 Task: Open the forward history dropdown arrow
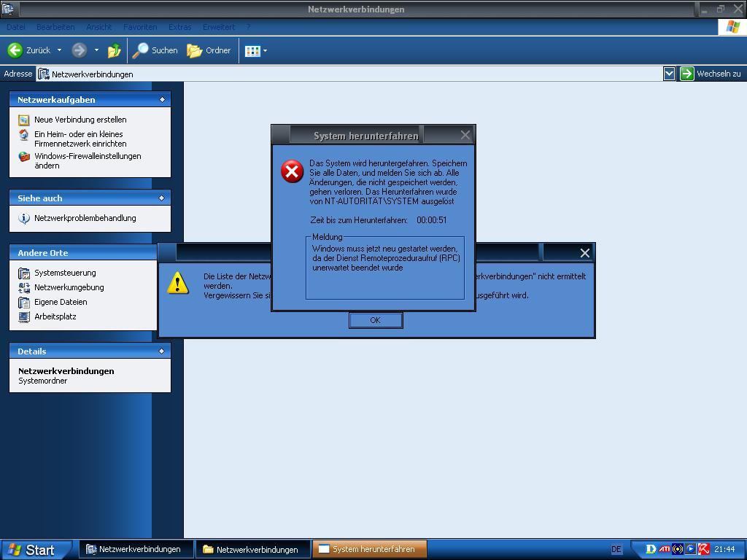(x=96, y=50)
